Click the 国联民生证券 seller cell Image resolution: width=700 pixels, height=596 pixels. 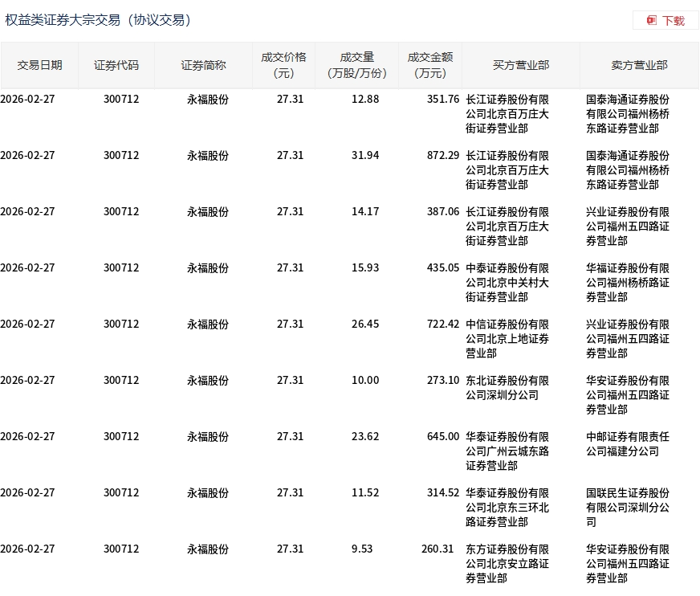627,508
